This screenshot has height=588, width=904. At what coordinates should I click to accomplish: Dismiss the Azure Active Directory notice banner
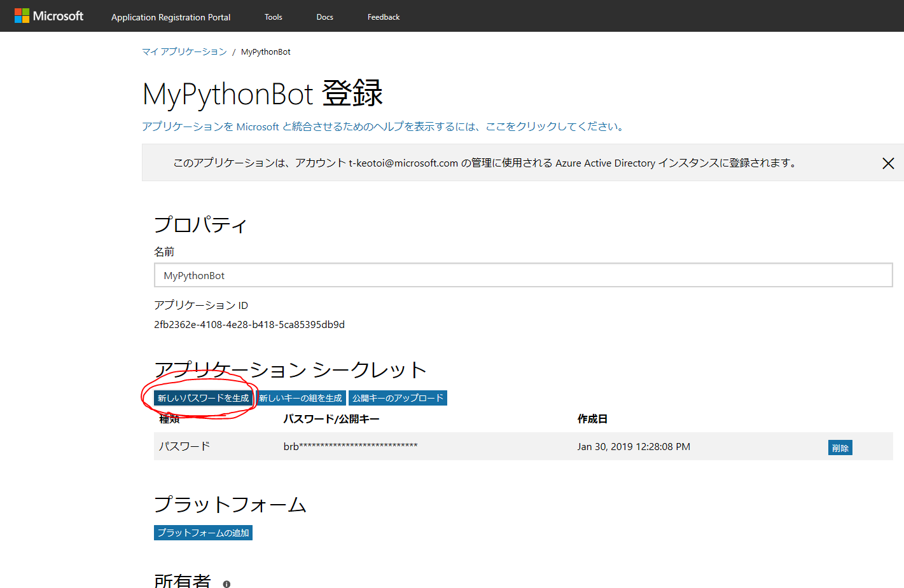[x=888, y=163]
